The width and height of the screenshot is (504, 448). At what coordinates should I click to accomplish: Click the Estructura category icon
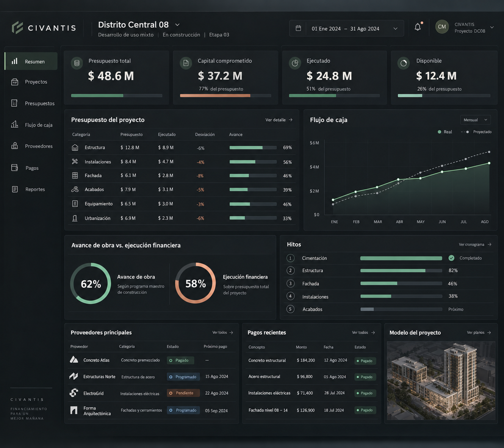[x=75, y=147]
